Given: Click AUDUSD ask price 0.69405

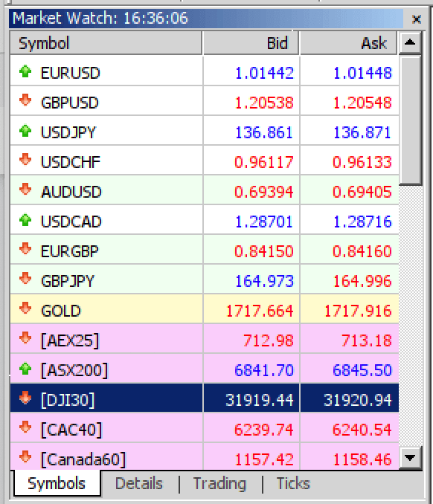Looking at the screenshot, I should (362, 192).
